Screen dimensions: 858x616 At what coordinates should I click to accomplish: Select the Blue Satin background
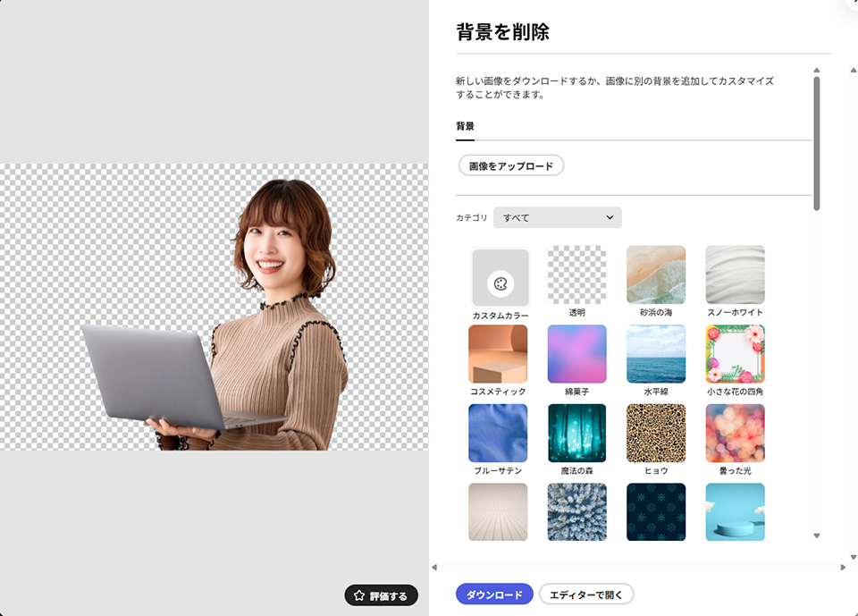tap(498, 434)
